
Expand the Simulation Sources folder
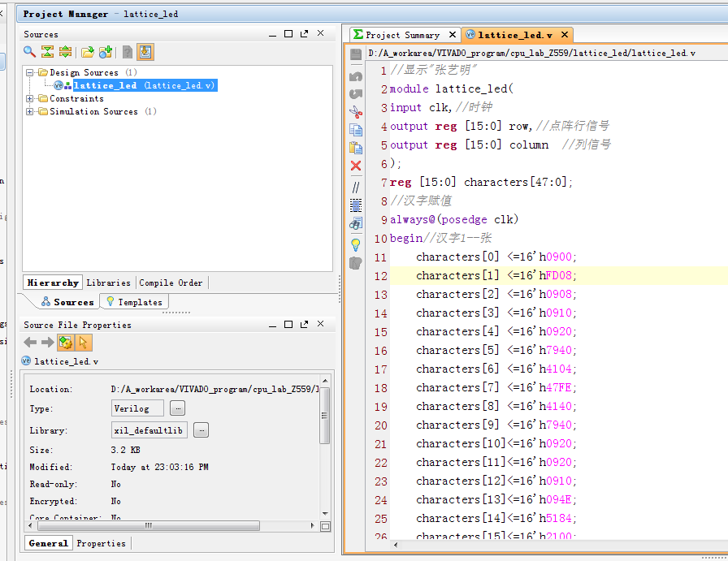(30, 111)
